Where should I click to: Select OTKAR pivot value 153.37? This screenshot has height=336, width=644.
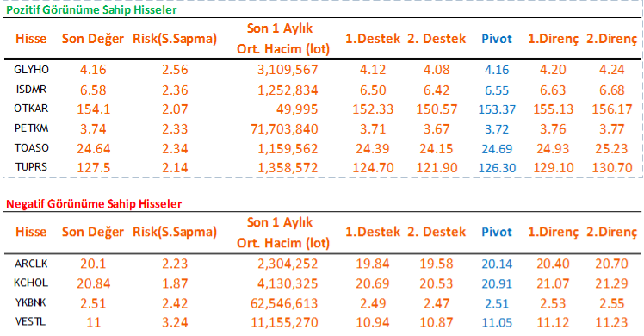point(497,109)
